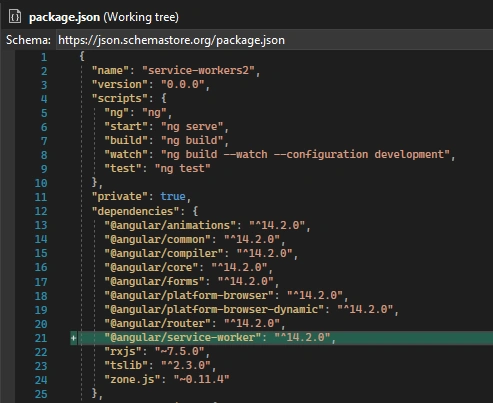Click the "~7.5.0" value
Screen dimensions: 493x403
tap(179, 351)
